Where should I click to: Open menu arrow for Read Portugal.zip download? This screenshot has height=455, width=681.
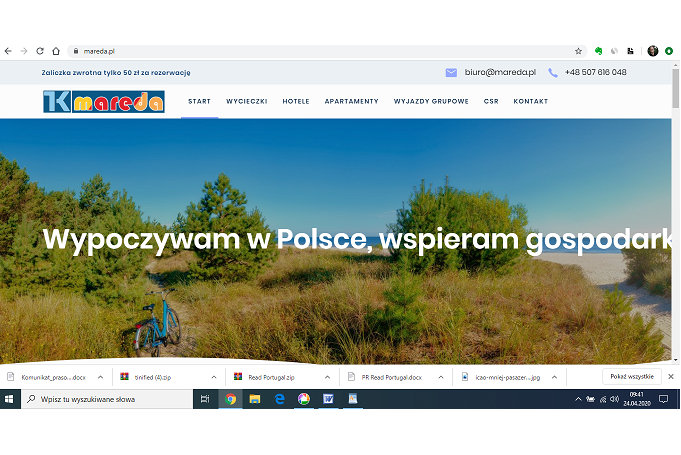(x=327, y=377)
